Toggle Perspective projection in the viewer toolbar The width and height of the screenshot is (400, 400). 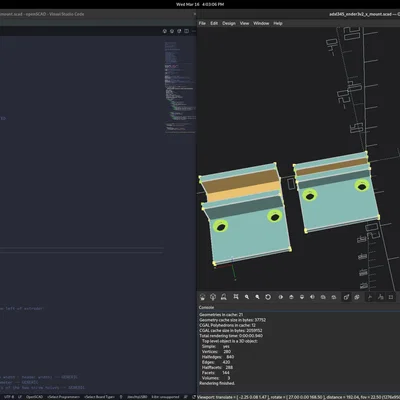click(x=346, y=297)
